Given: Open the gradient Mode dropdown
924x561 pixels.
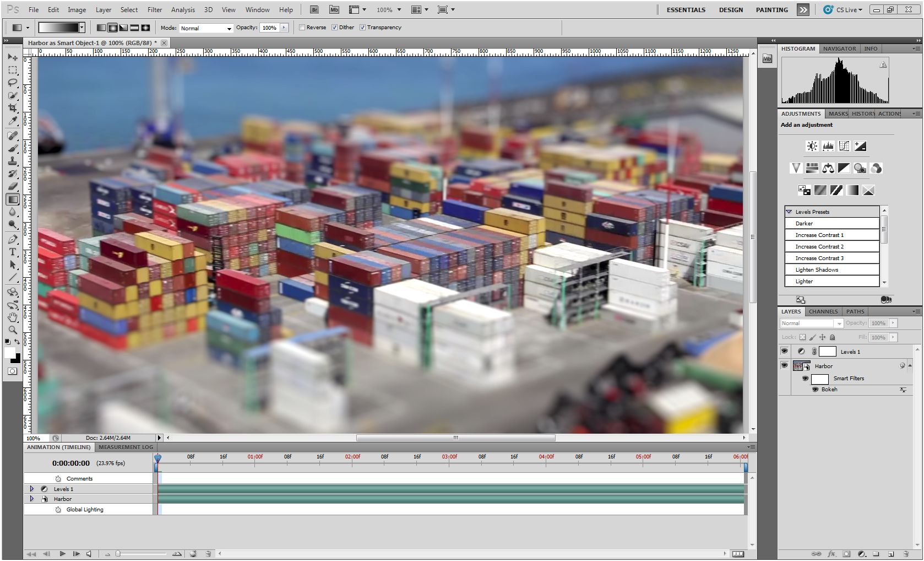Looking at the screenshot, I should pyautogui.click(x=206, y=28).
